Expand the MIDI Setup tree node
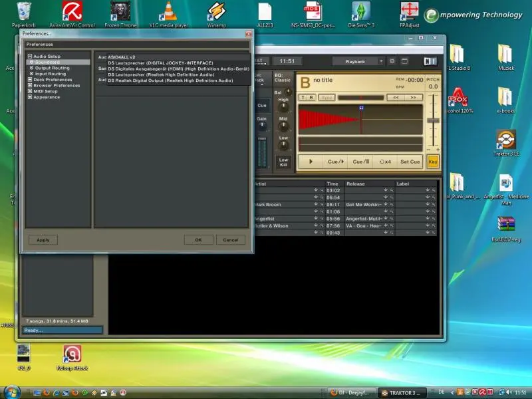This screenshot has height=399, width=532. pos(30,91)
